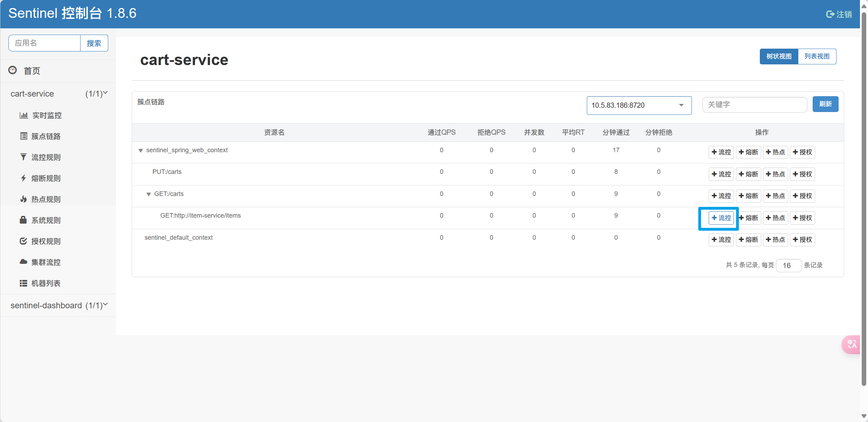The image size is (868, 422).
Task: Click the funnel icon for 流控规则
Action: (23, 157)
